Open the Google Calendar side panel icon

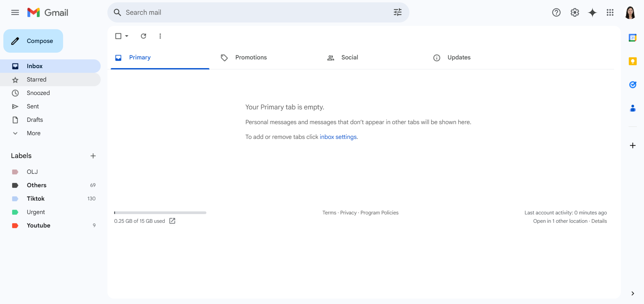coord(633,38)
